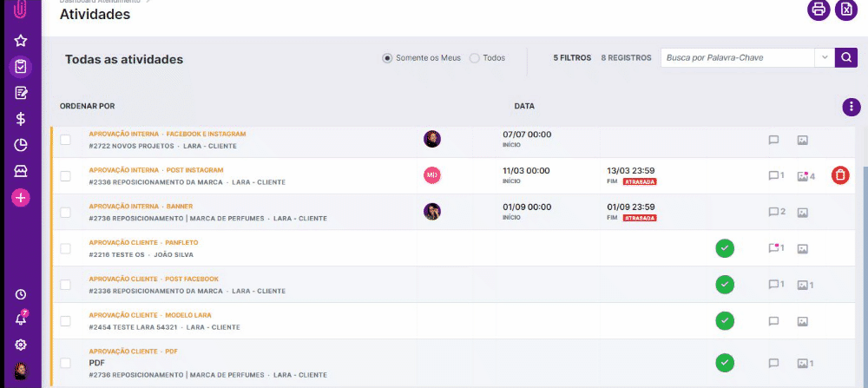Open user profile avatar in sidebar
This screenshot has width=868, height=388.
click(x=21, y=371)
